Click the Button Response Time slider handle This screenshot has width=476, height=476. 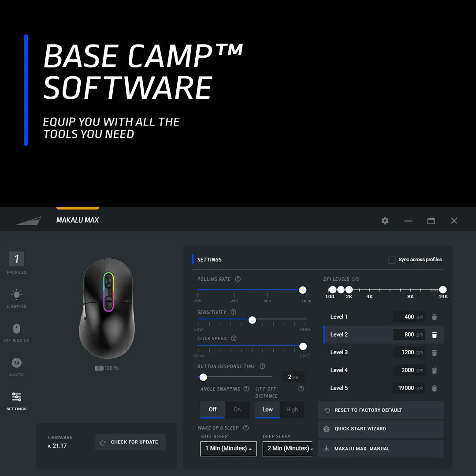pyautogui.click(x=203, y=377)
